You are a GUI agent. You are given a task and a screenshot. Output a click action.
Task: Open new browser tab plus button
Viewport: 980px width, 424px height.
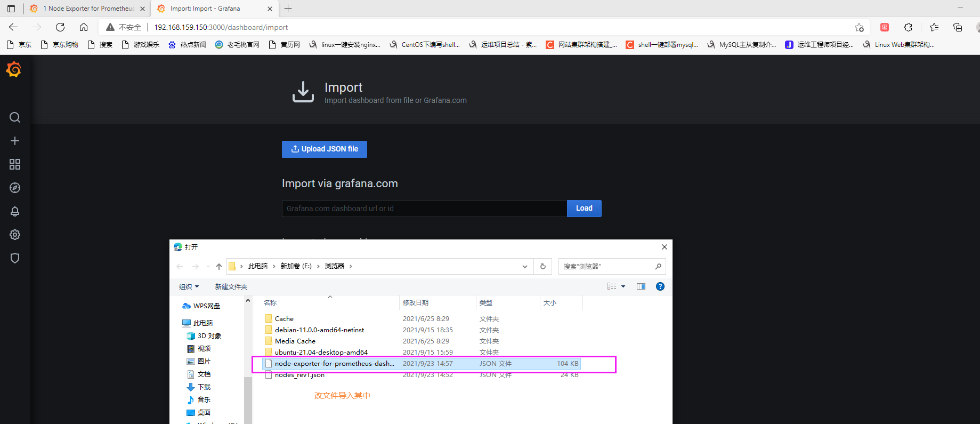(288, 9)
